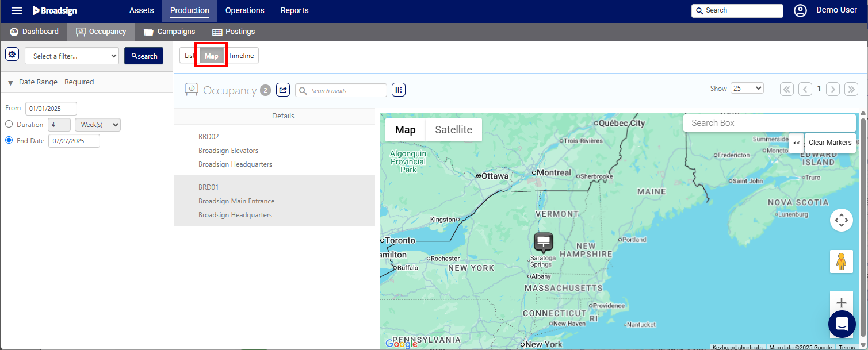Open the Week(s) unit dropdown
868x350 pixels.
tap(98, 125)
